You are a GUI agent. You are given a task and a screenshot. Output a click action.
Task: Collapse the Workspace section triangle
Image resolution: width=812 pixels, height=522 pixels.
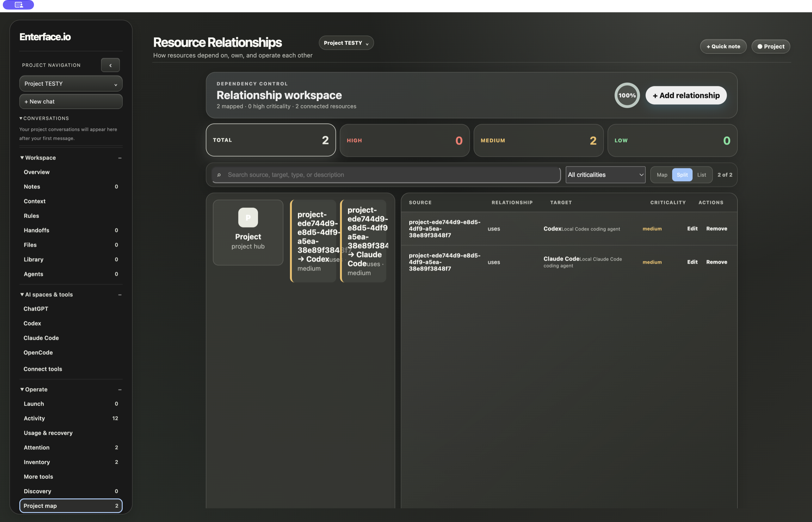22,158
